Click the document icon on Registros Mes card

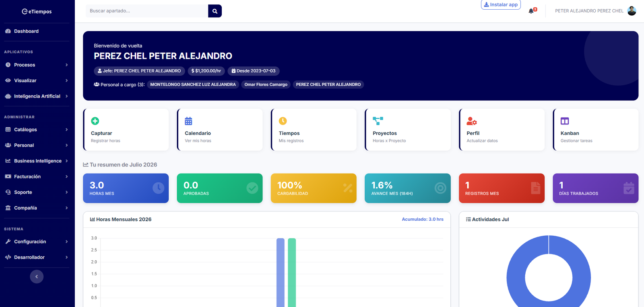(536, 188)
